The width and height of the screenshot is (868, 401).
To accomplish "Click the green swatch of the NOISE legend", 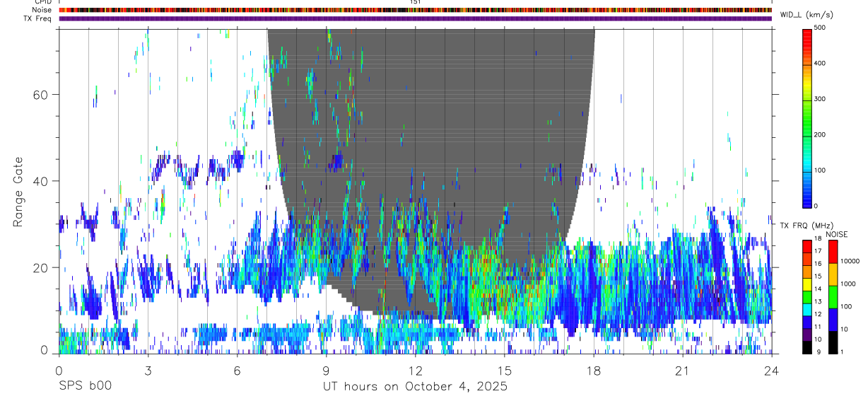I will pos(832,297).
